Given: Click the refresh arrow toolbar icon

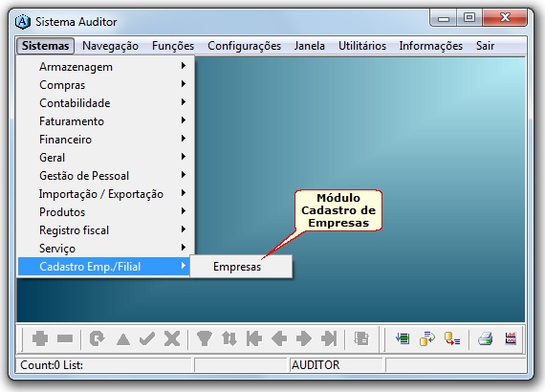Looking at the screenshot, I should [97, 338].
